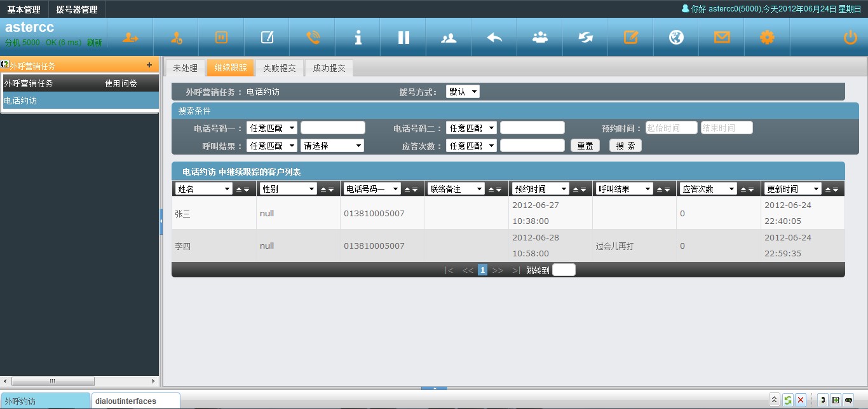Click the orange gear settings icon

(x=767, y=38)
